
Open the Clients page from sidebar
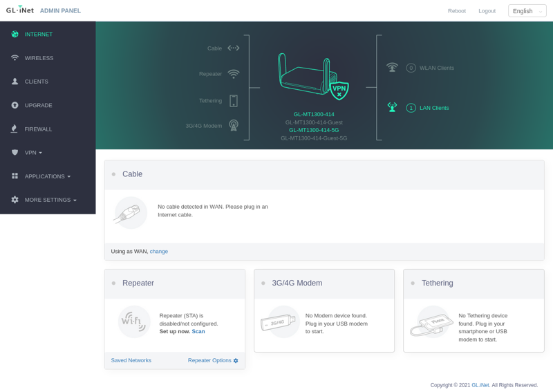point(37,82)
